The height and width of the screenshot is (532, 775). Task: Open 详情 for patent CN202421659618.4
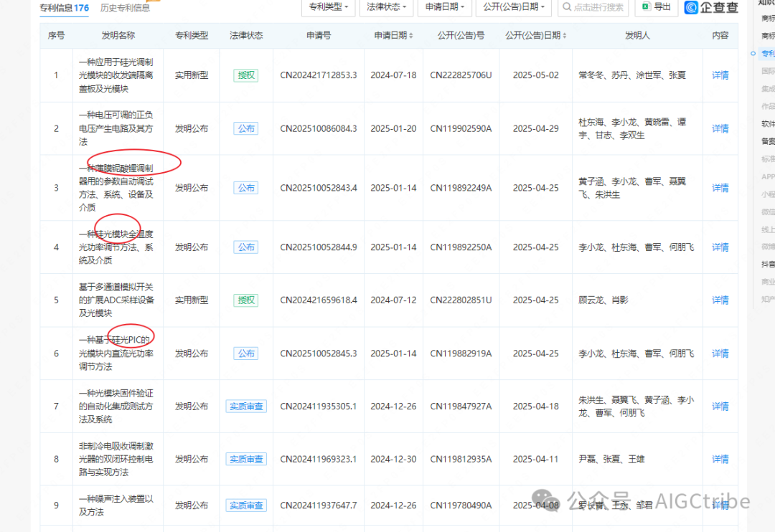[720, 300]
